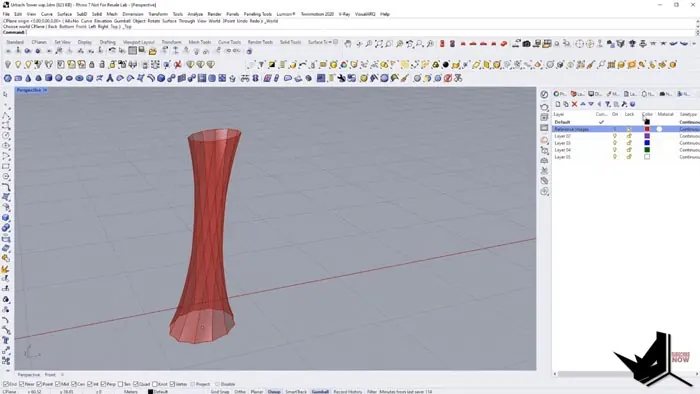Enable the Knot osnap checkbox
Viewport: 700px width, 394px height.
click(x=154, y=384)
